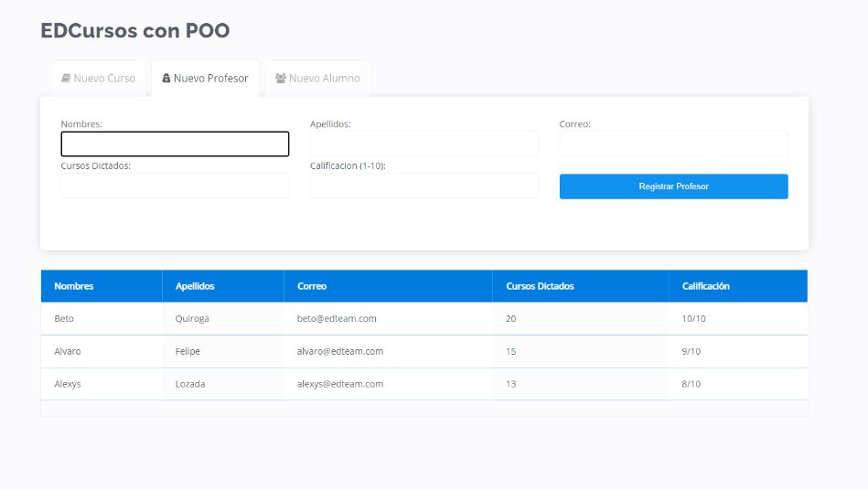Click the users icon on Nuevo Alumno tab
The height and width of the screenshot is (490, 868).
[x=281, y=79]
